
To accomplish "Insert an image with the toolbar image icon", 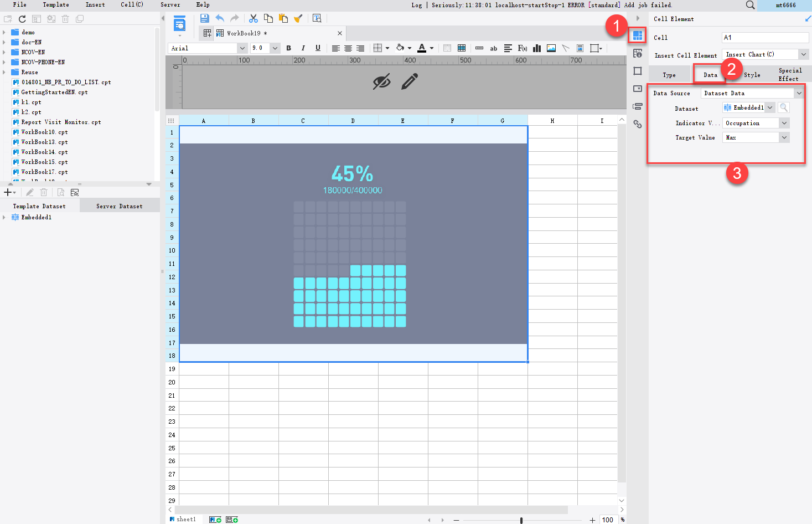I will 551,48.
